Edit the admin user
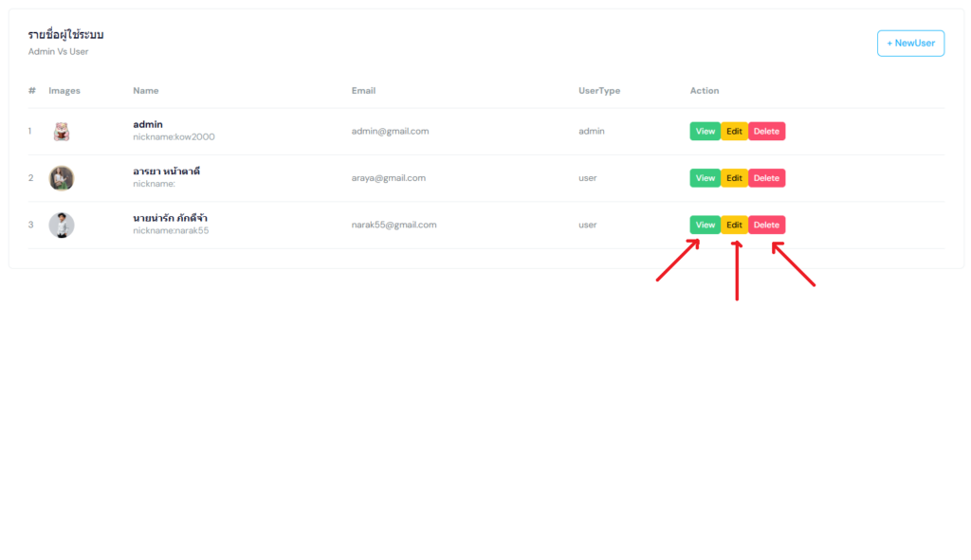 click(734, 131)
